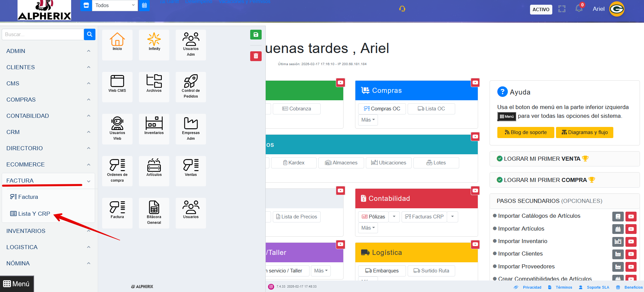Open the Más dropdown under Compras

368,120
